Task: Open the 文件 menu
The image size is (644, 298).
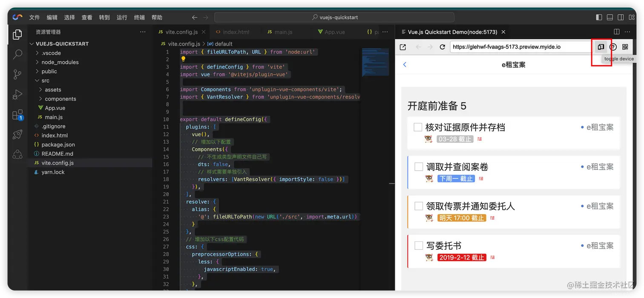Action: pyautogui.click(x=34, y=17)
